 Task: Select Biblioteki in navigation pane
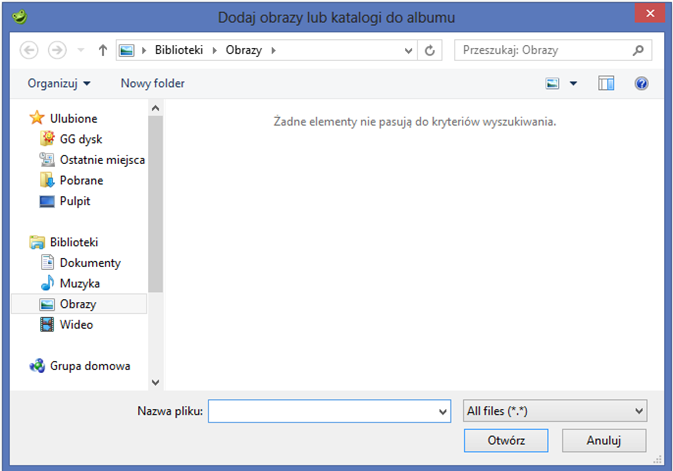tap(74, 242)
